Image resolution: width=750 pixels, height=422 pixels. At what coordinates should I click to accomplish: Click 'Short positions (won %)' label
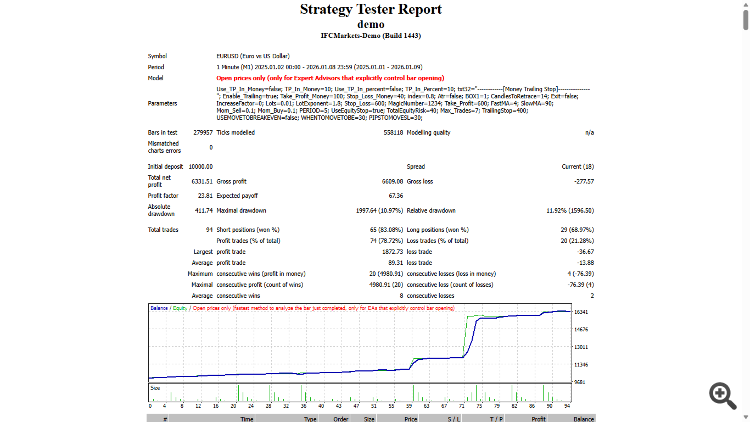[248, 230]
